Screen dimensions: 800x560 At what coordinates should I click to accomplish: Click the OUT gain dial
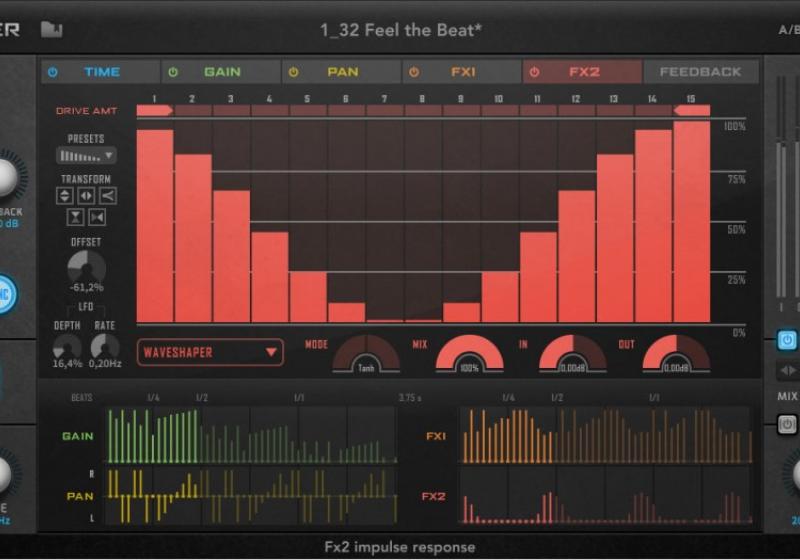tap(676, 353)
